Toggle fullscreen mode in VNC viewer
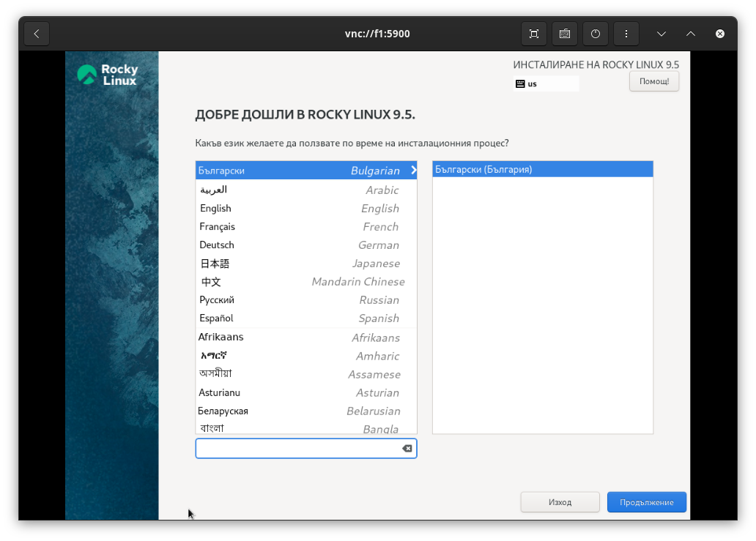Viewport: 756px width, 541px height. tap(534, 34)
